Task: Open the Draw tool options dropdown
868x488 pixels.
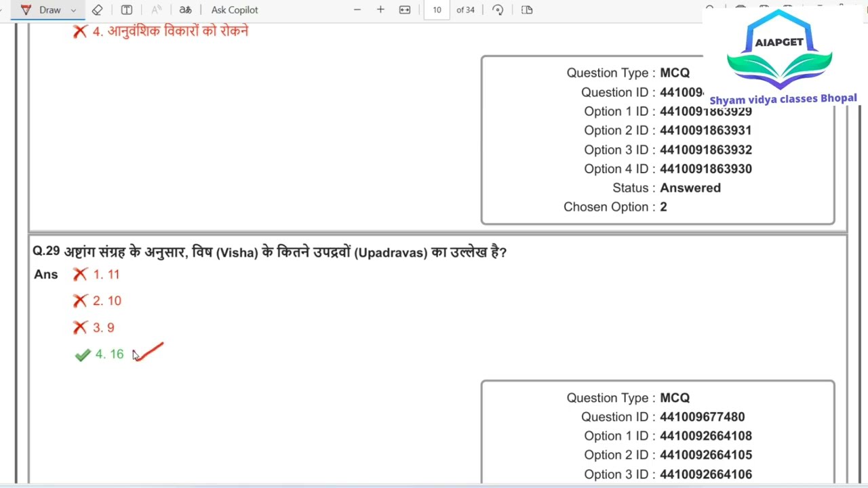Action: point(73,10)
